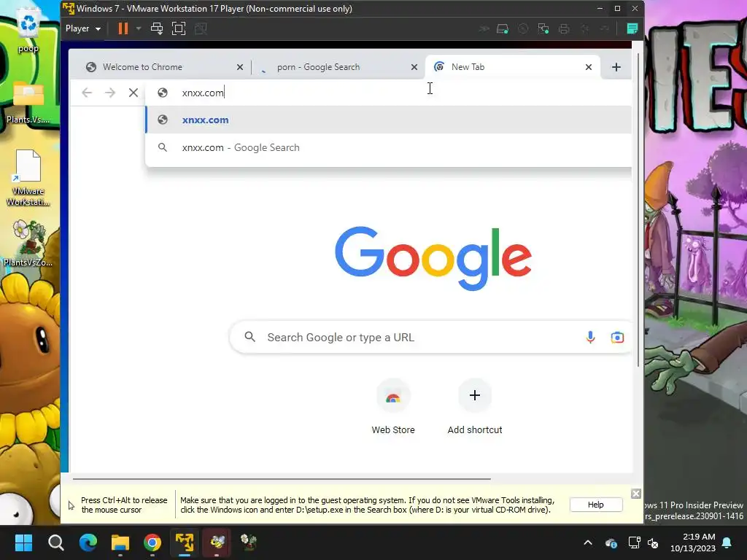Click the network adapter status icon
Image resolution: width=747 pixels, height=560 pixels.
pos(543,29)
